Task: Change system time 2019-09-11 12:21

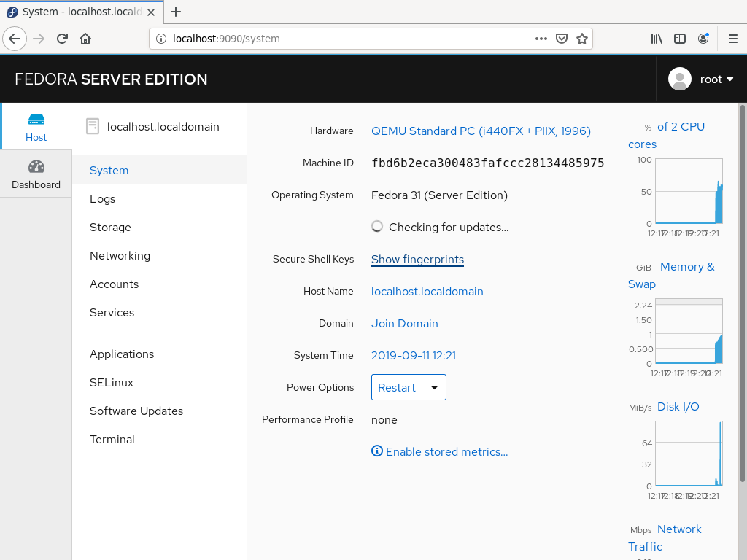Action: pyautogui.click(x=414, y=355)
